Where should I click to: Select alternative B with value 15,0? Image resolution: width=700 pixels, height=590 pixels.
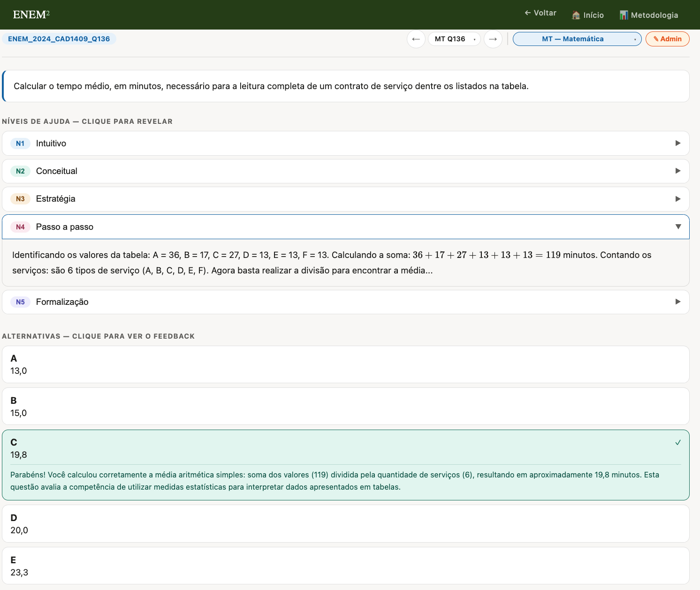click(346, 406)
